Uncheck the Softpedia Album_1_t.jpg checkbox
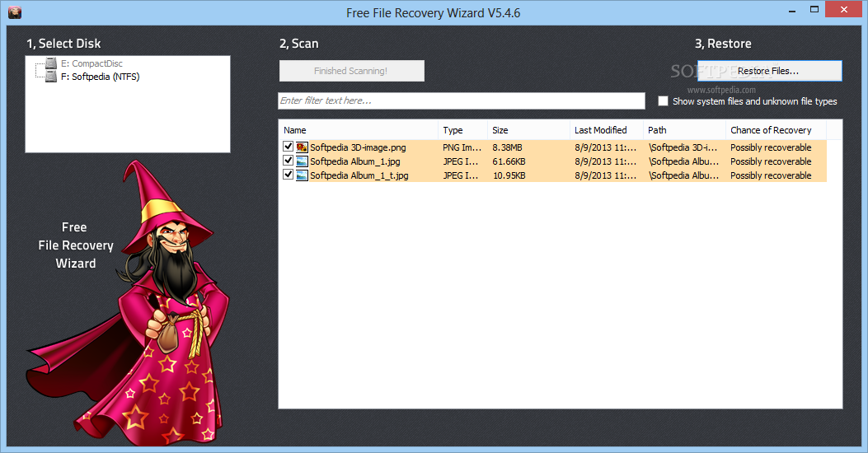Screen dimensions: 868x453 pos(288,175)
